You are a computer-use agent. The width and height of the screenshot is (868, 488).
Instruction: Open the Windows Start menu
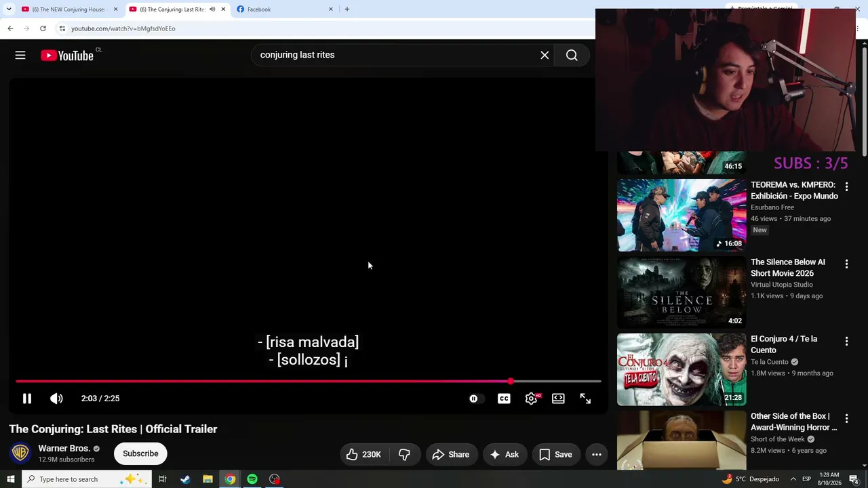[x=10, y=479]
